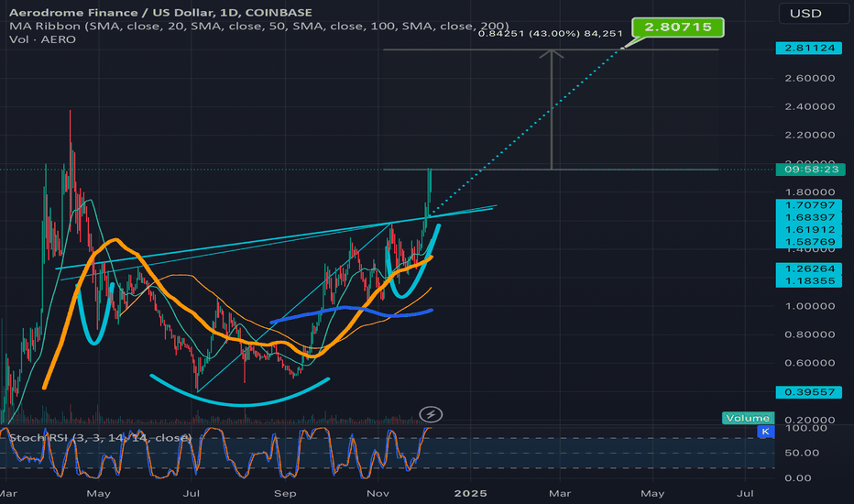
Task: Click the green 2.80715 price callout
Action: (x=678, y=27)
